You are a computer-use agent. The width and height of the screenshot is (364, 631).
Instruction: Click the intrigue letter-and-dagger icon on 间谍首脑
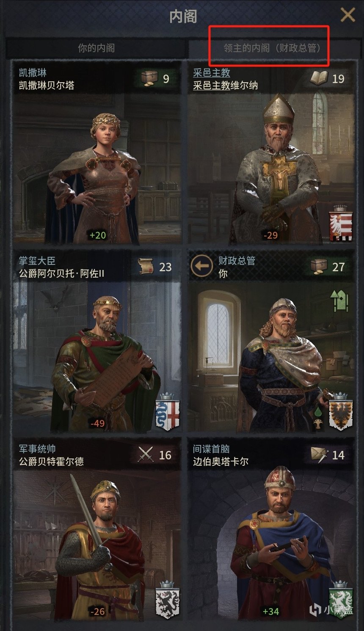[x=319, y=455]
